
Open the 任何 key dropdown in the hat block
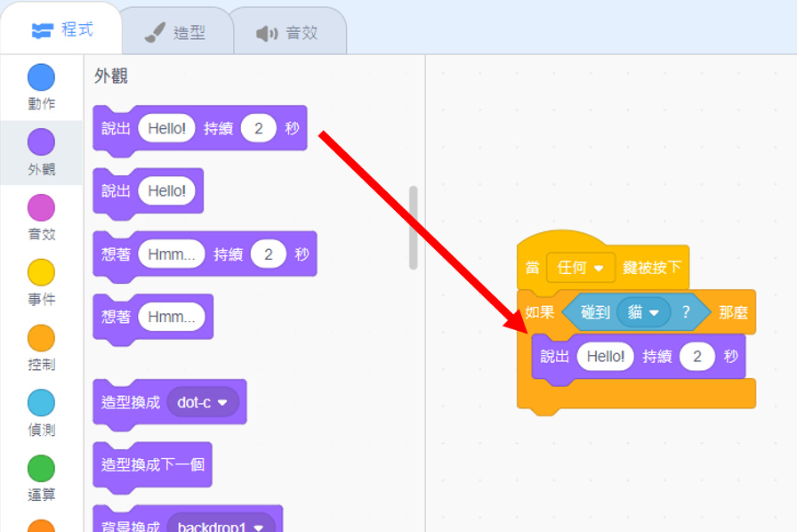(581, 268)
